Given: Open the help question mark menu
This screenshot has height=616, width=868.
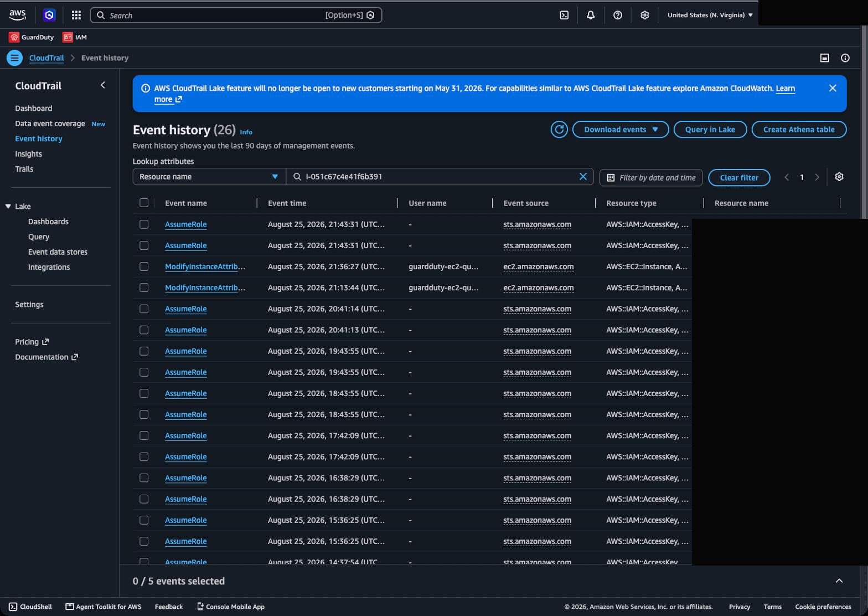Looking at the screenshot, I should pyautogui.click(x=618, y=15).
